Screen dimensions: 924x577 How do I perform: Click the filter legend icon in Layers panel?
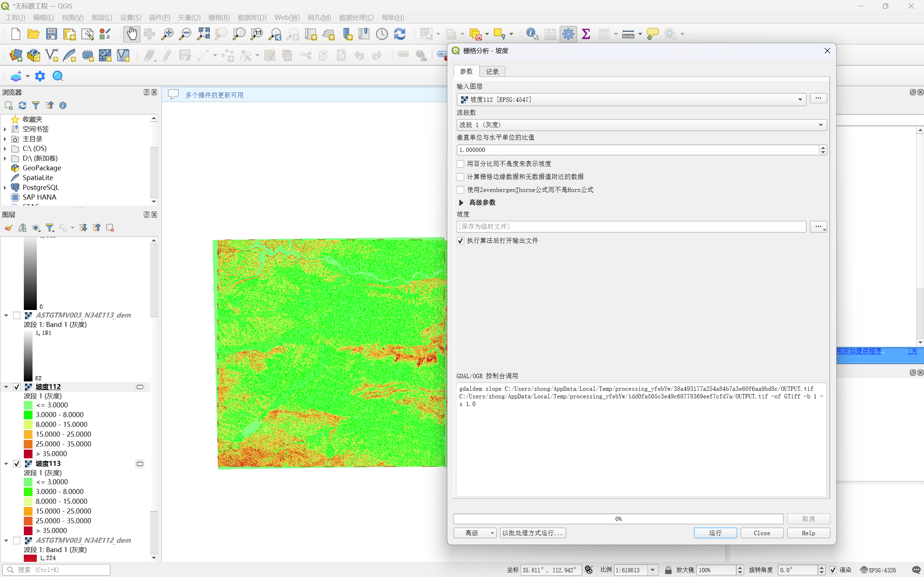[x=50, y=228]
